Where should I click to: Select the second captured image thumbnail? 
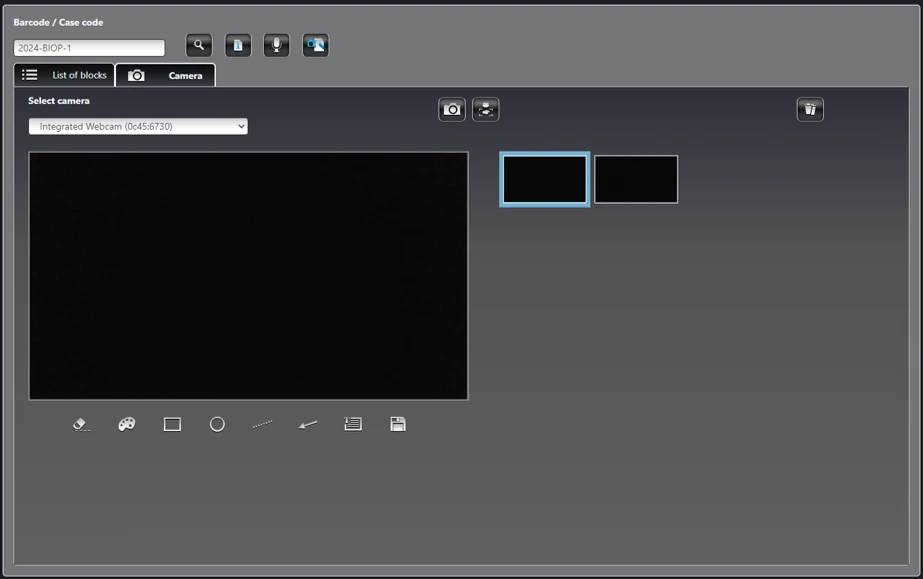636,179
